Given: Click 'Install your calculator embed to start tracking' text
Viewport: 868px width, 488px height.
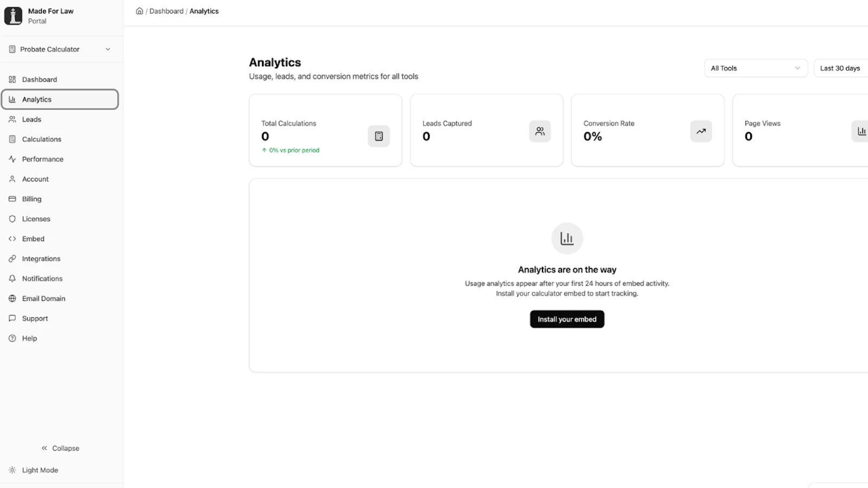Looking at the screenshot, I should click(x=567, y=293).
